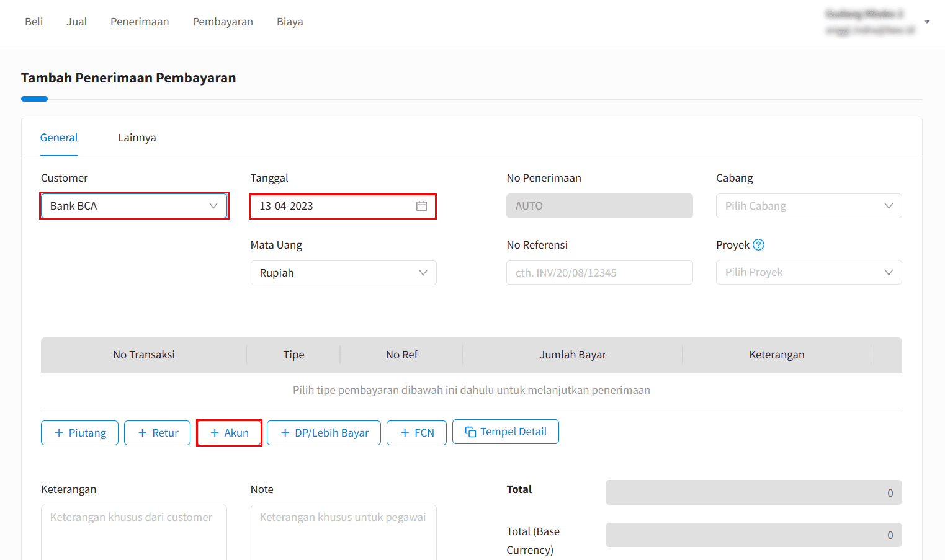Switch to the Lainnya tab
Image resolution: width=945 pixels, height=560 pixels.
(x=137, y=138)
